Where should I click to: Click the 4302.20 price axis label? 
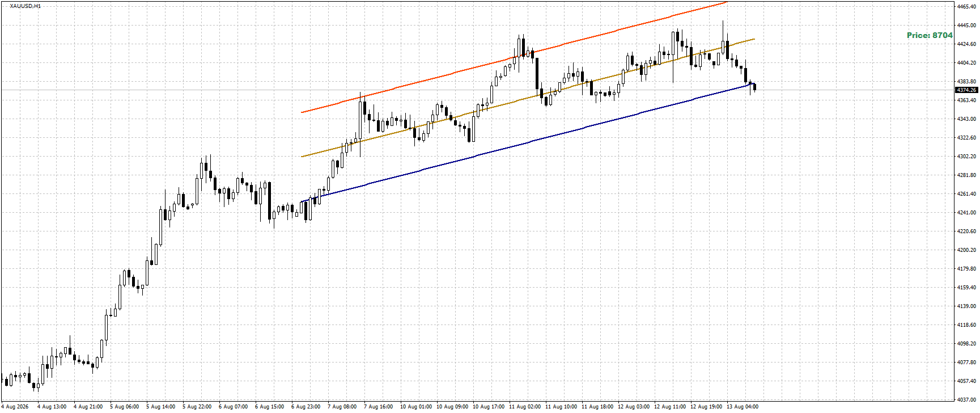click(x=966, y=157)
